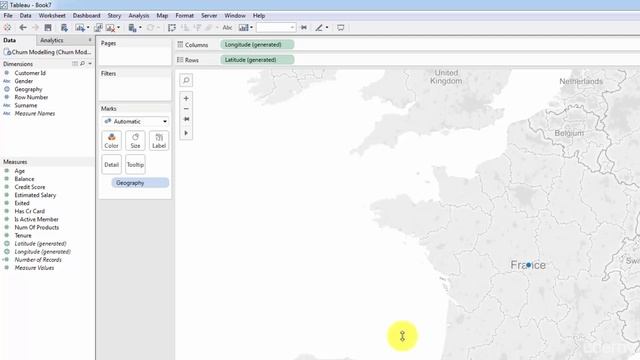Open the File menu
The image size is (640, 360).
coord(8,16)
